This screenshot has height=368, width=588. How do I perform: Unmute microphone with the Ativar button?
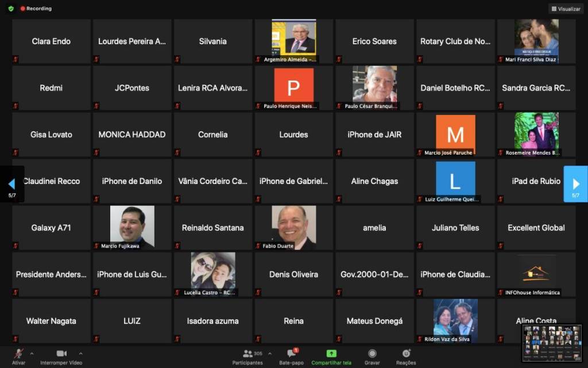[18, 356]
